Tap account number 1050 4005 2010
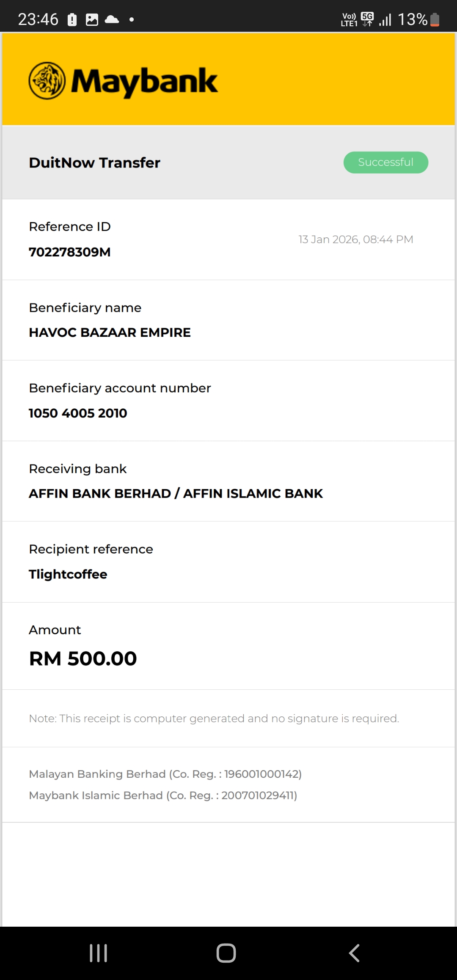This screenshot has height=980, width=457. (78, 413)
